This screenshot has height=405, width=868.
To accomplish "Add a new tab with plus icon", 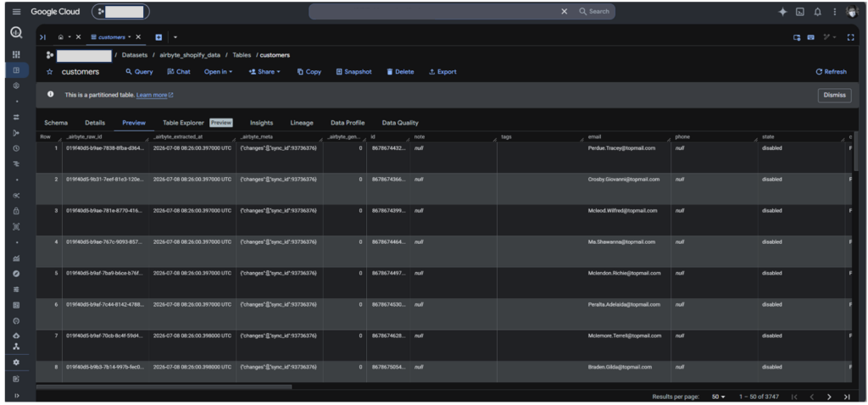I will tap(159, 37).
